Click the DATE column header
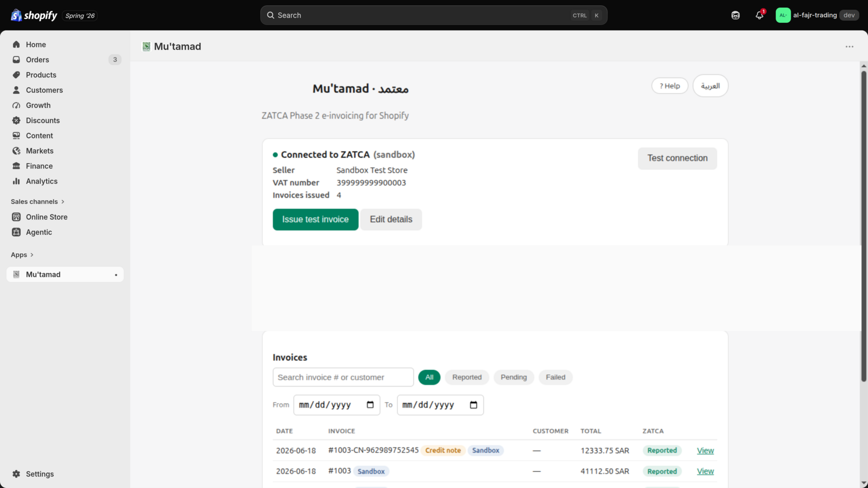The height and width of the screenshot is (488, 868). (x=284, y=431)
